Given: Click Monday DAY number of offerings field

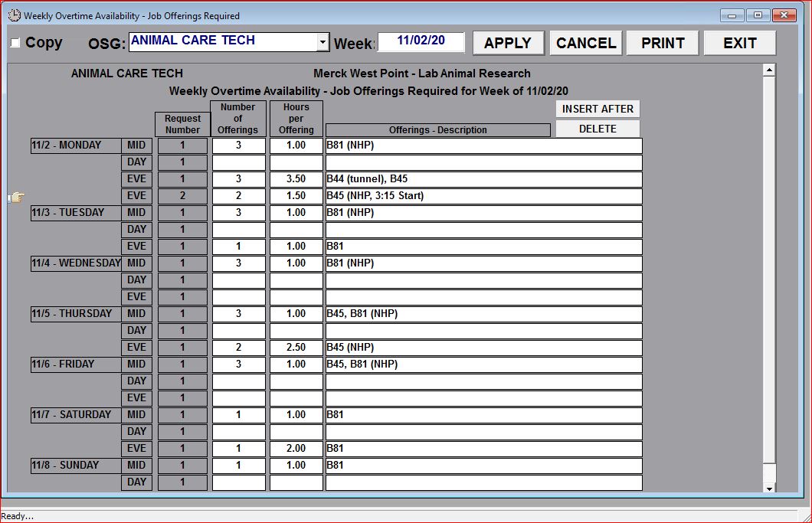Looking at the screenshot, I should point(238,162).
